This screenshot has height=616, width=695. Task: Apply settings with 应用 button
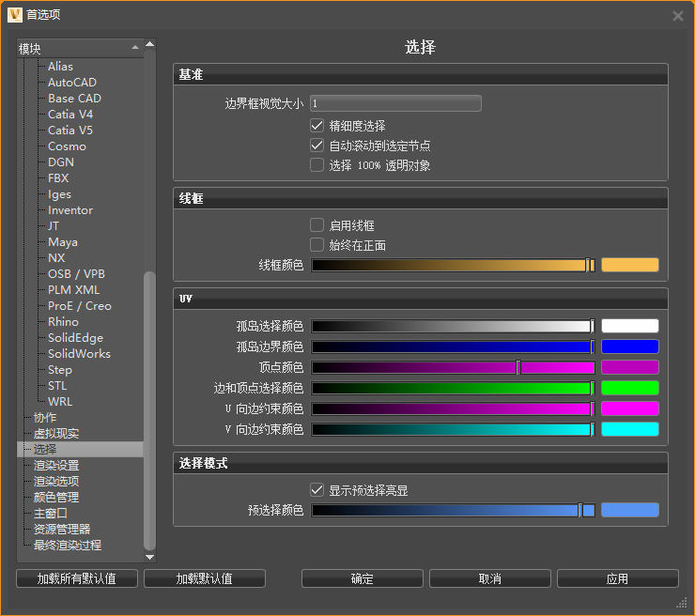coord(617,578)
